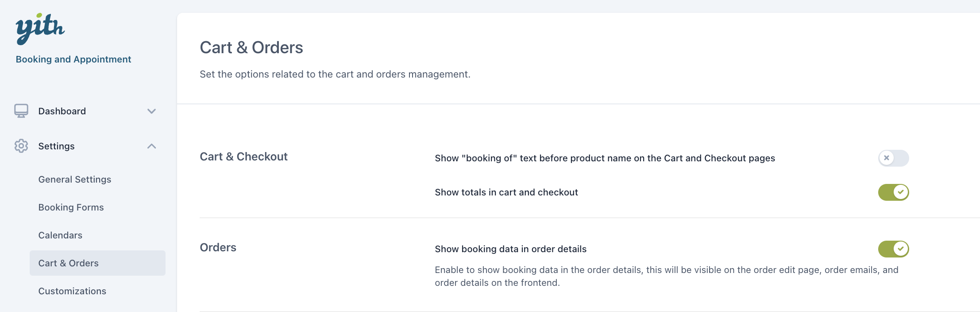
Task: Go to Booking Forms settings
Action: 71,207
